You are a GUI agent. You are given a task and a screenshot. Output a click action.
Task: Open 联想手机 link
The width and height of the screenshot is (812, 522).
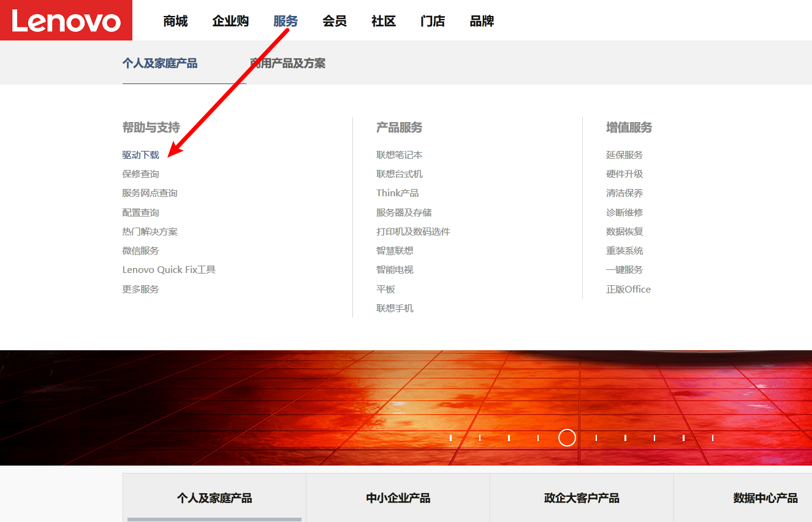coord(395,309)
